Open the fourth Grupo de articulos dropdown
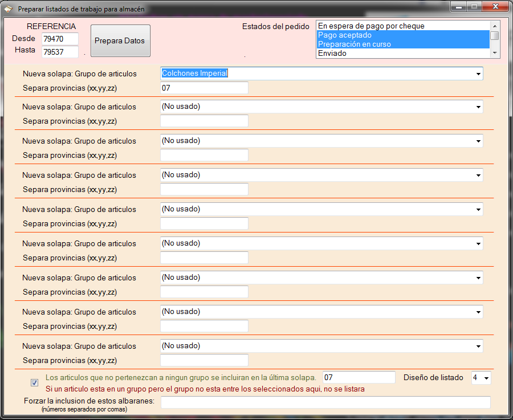513x420 pixels. (478, 176)
